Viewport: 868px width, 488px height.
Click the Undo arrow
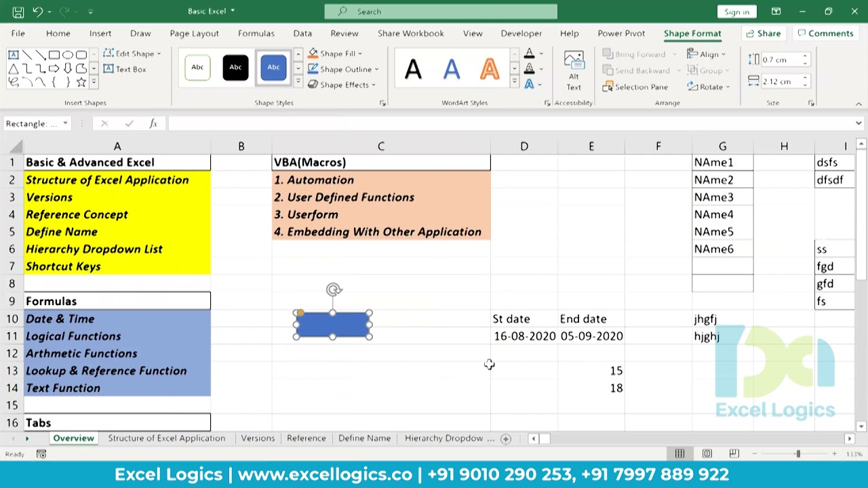click(x=39, y=12)
